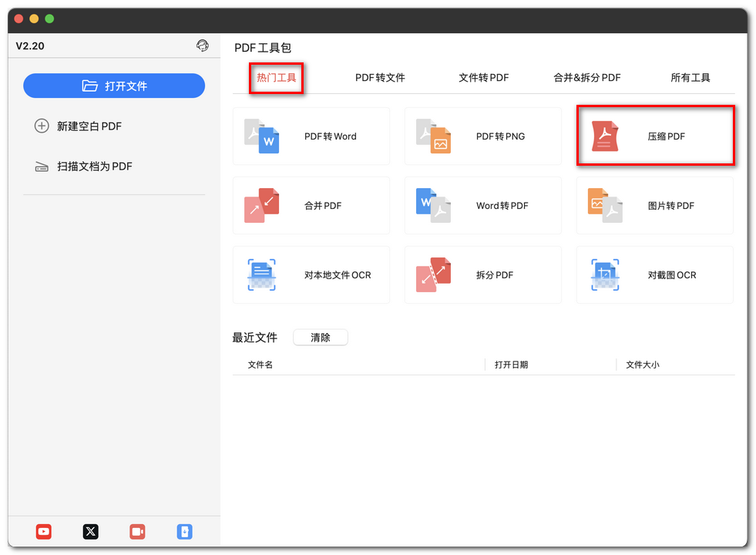Image resolution: width=756 pixels, height=555 pixels.
Task: Open the 合并PDF tool
Action: [x=311, y=205]
